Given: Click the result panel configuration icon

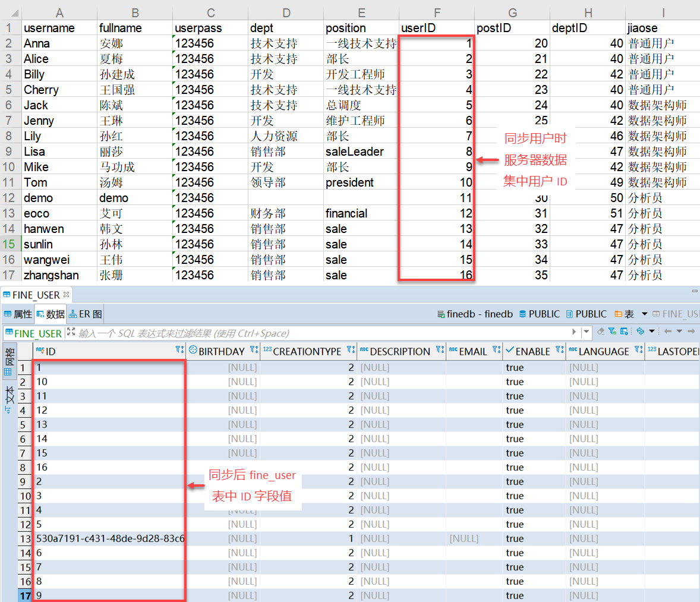Looking at the screenshot, I should pos(641,332).
